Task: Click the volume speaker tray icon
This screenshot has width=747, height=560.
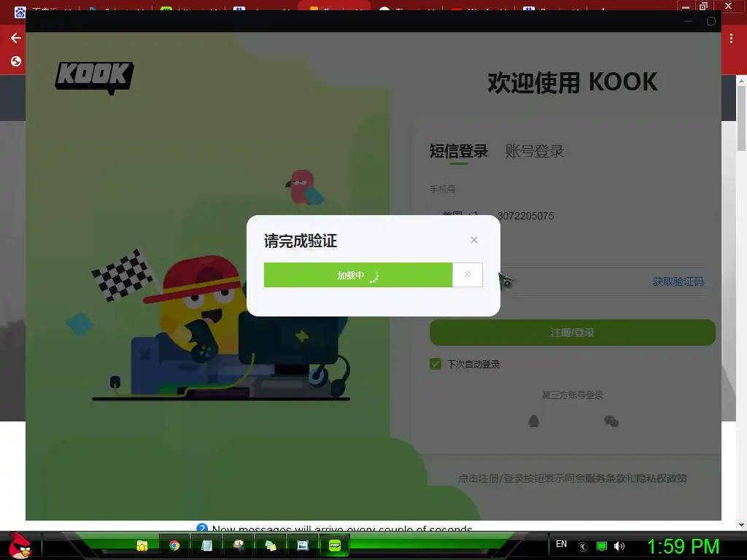Action: [x=619, y=546]
